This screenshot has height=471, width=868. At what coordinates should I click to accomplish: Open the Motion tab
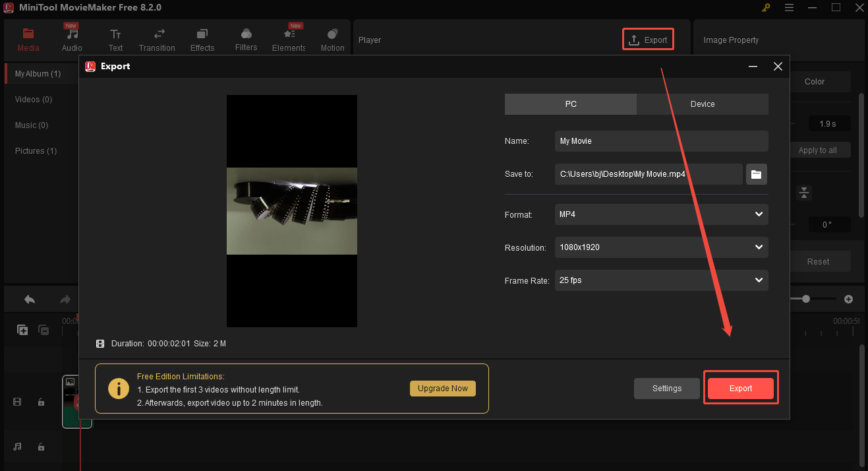[x=332, y=40]
